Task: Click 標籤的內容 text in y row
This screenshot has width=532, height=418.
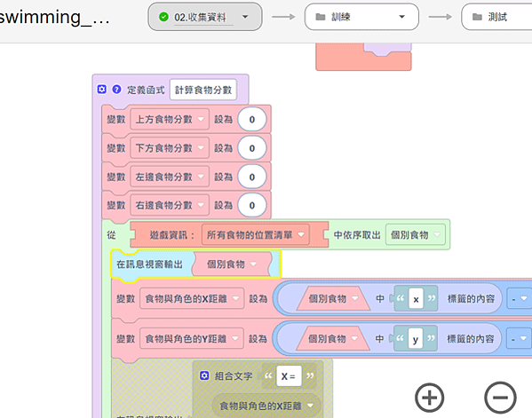Action: coord(471,339)
